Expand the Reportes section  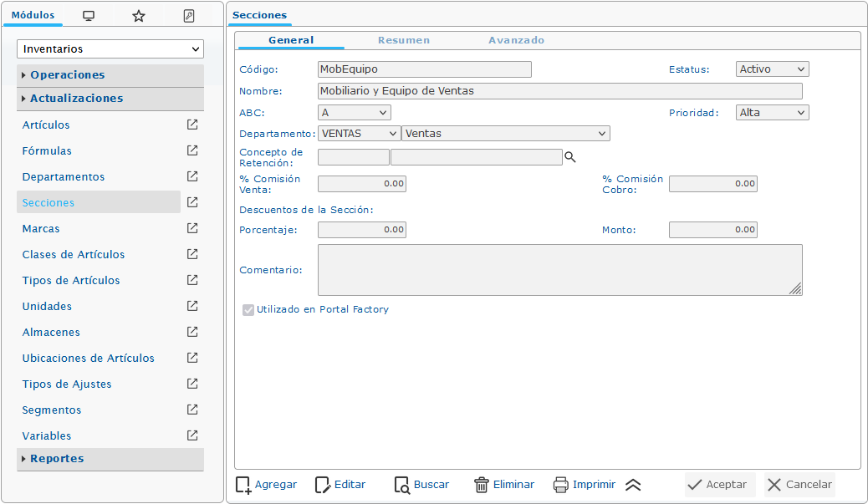pos(110,459)
